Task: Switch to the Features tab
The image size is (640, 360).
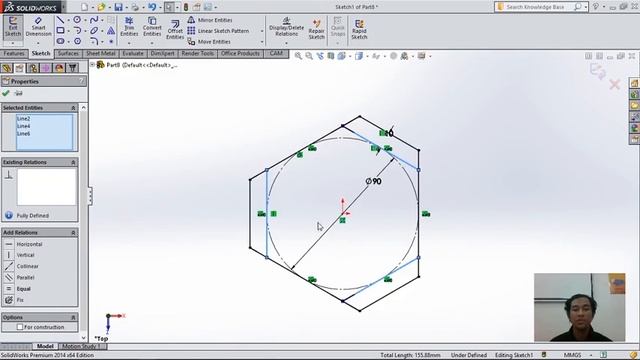Action: [14, 53]
